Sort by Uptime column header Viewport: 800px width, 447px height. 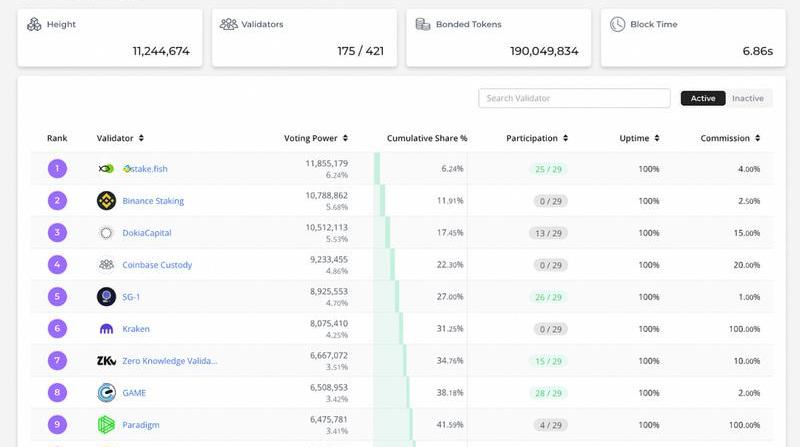638,138
